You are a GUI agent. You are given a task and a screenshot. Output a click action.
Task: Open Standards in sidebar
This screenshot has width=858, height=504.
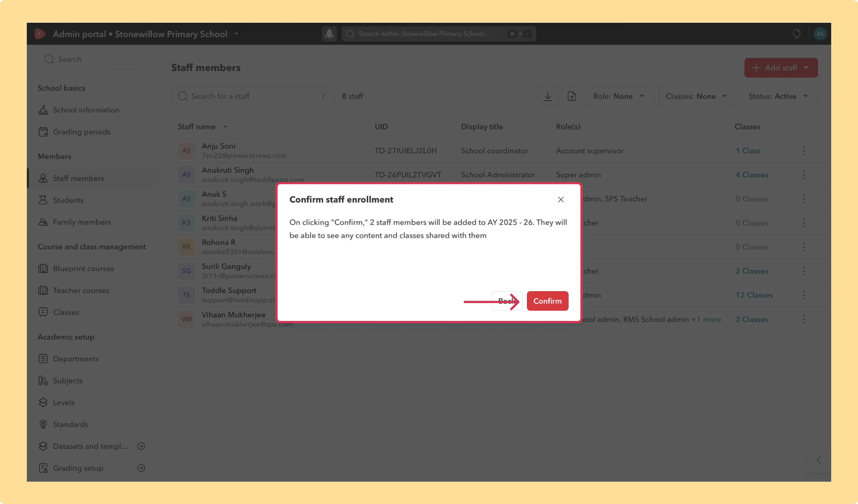[x=93, y=424]
